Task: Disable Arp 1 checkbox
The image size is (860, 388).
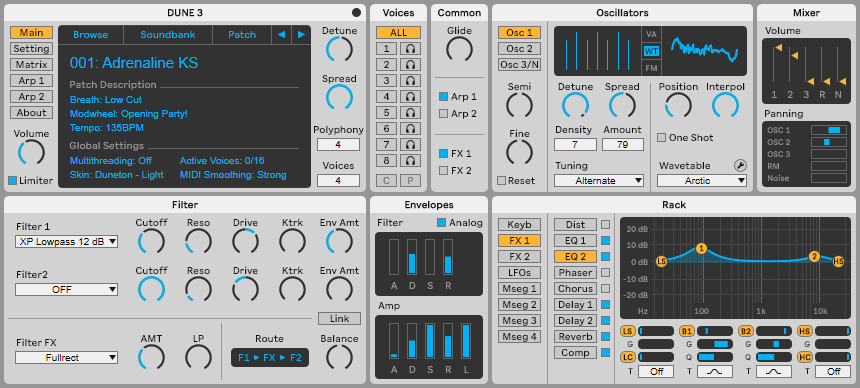Action: point(443,97)
